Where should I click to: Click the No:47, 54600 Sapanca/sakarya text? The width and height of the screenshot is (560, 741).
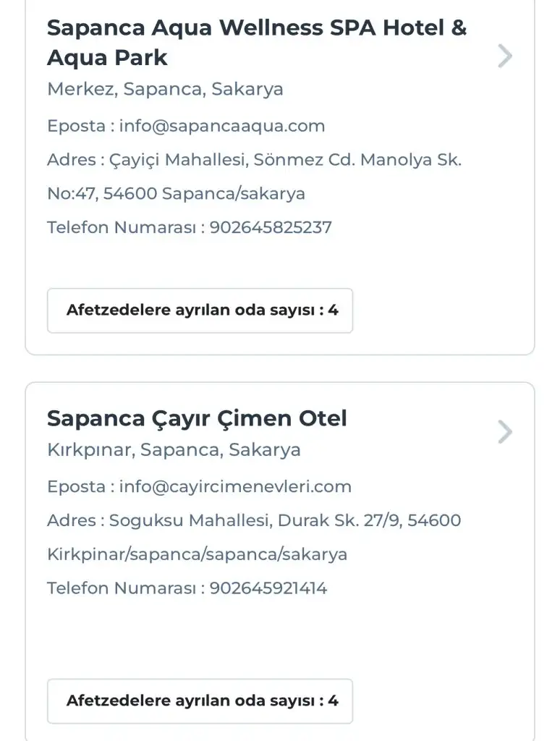coord(176,194)
